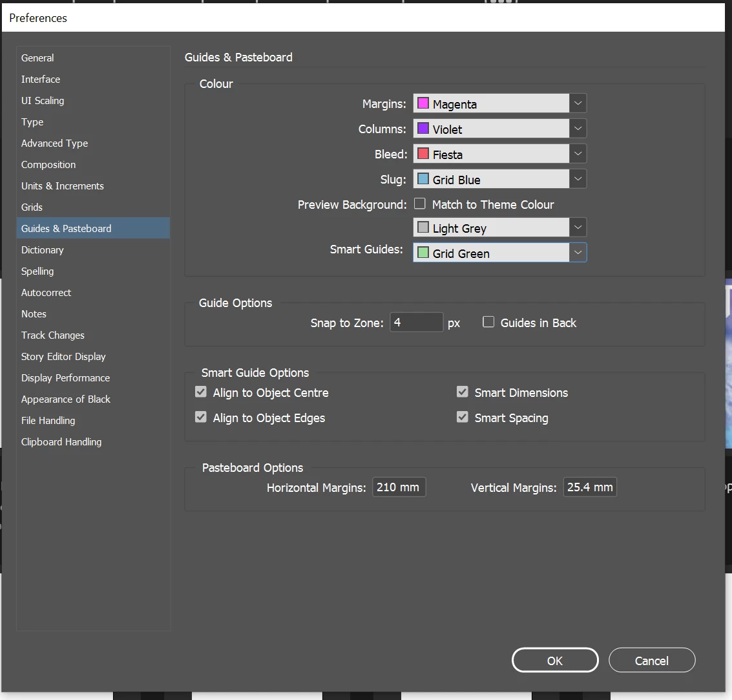732x700 pixels.
Task: Click the Snap to Zone field
Action: tap(417, 323)
